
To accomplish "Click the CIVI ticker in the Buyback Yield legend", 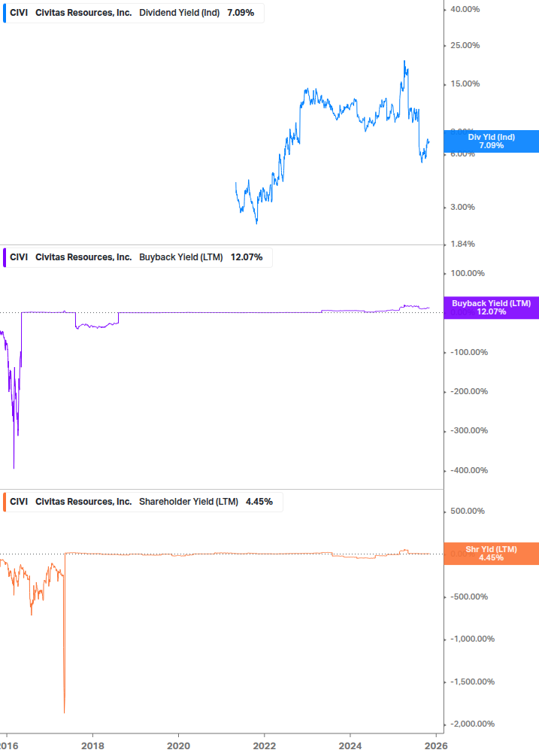I will point(19,257).
